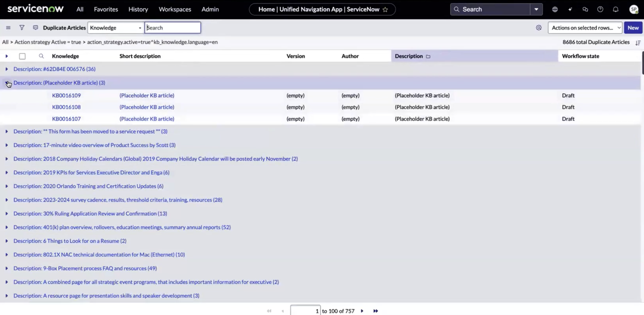Open the Workspaces menu
This screenshot has width=644, height=315.
coord(175,9)
